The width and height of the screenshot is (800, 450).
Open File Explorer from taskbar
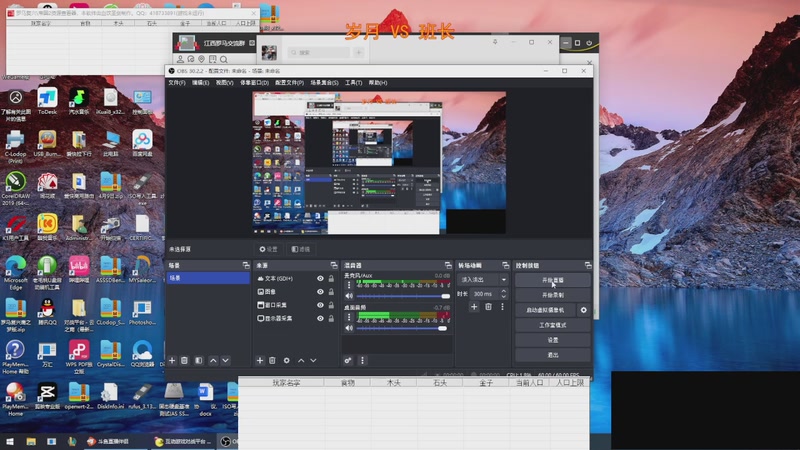pos(31,441)
